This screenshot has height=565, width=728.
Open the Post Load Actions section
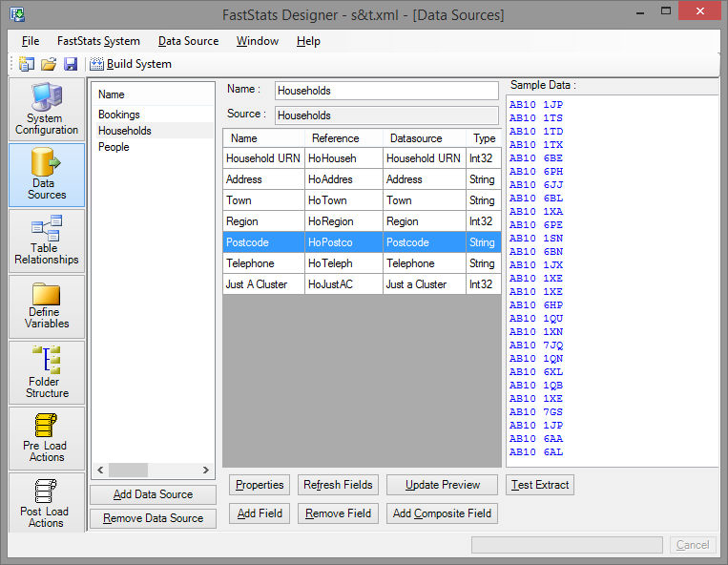click(47, 502)
